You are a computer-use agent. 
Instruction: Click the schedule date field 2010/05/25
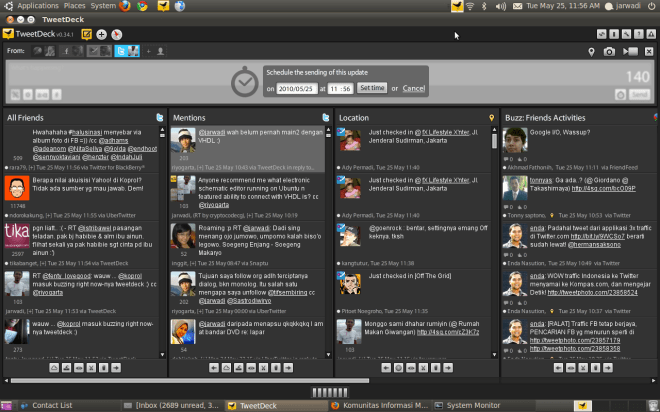297,88
